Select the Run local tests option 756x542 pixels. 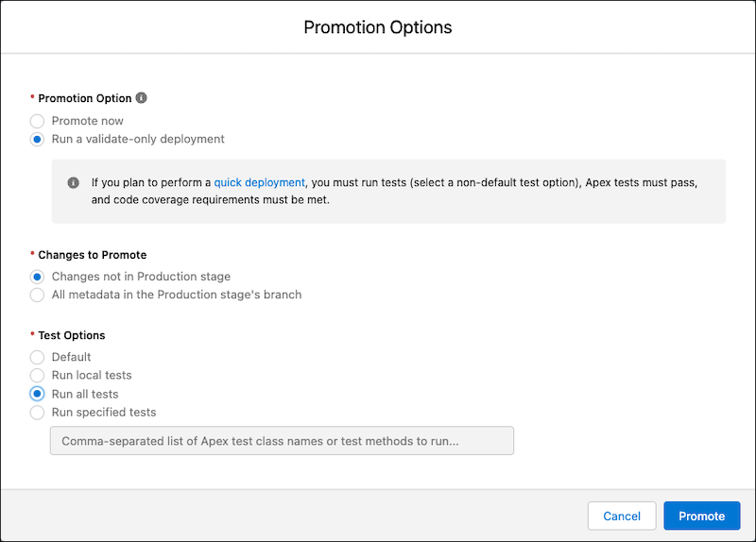[x=37, y=375]
